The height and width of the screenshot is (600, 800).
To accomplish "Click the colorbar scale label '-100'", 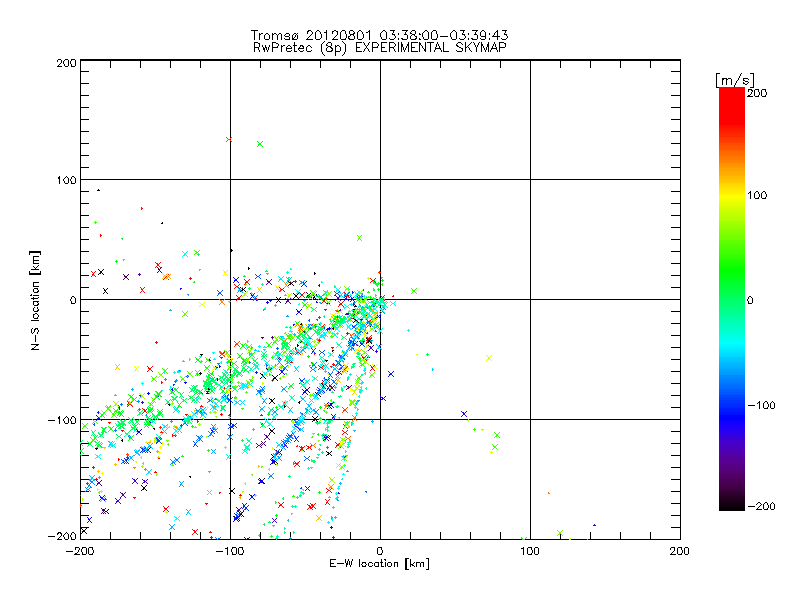I will (x=761, y=405).
